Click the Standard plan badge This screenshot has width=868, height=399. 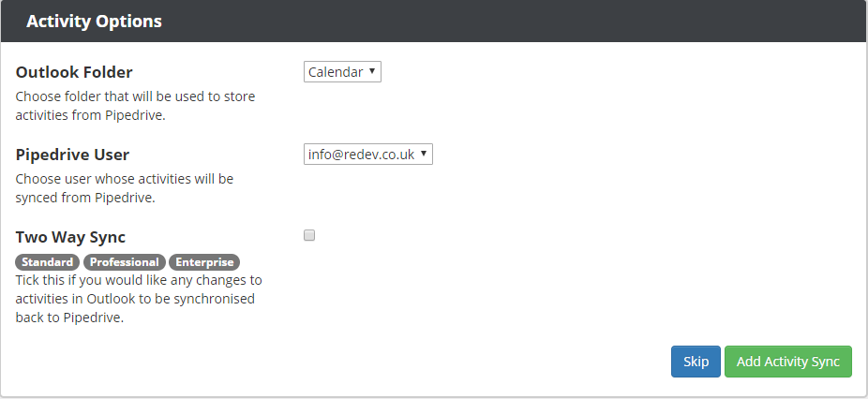point(47,262)
